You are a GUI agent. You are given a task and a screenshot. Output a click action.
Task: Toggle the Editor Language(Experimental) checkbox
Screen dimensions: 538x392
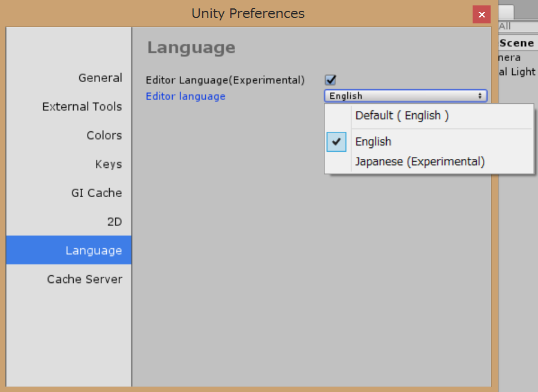(330, 80)
